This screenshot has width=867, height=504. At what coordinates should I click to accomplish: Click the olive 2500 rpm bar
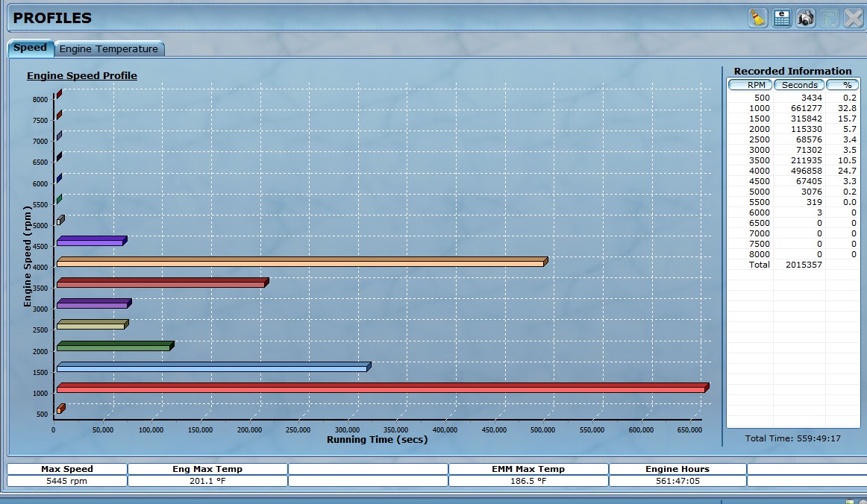pos(93,324)
